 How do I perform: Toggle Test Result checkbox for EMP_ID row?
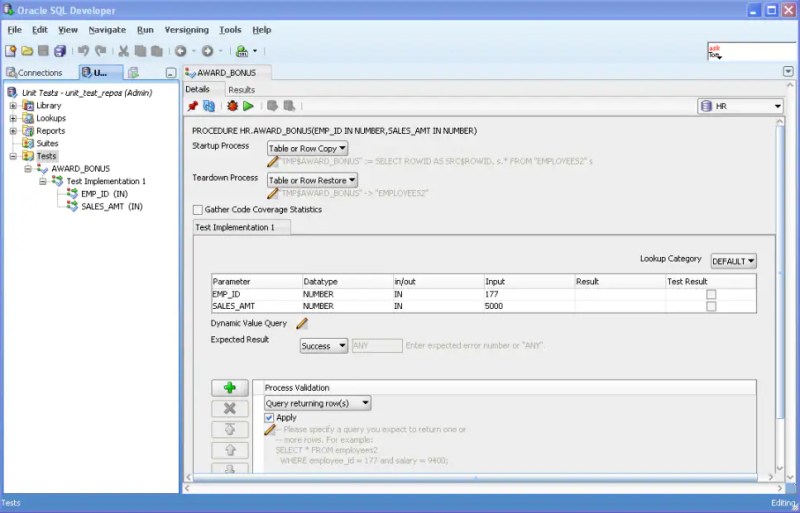711,295
